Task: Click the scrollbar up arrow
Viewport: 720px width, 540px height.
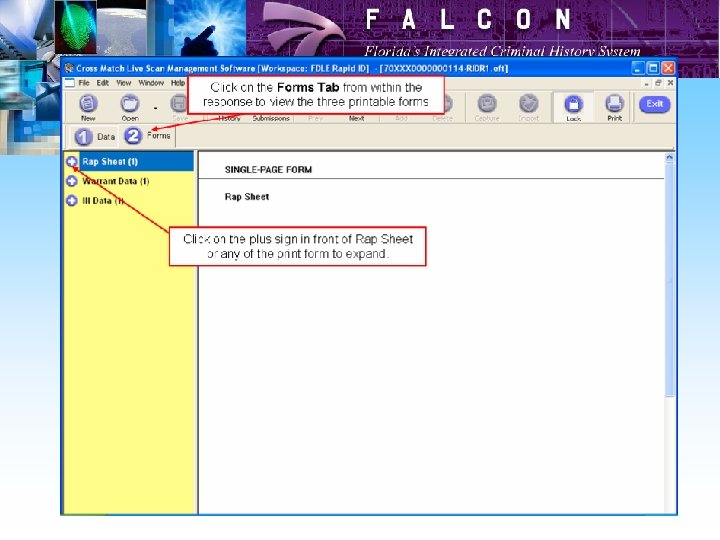Action: click(669, 157)
